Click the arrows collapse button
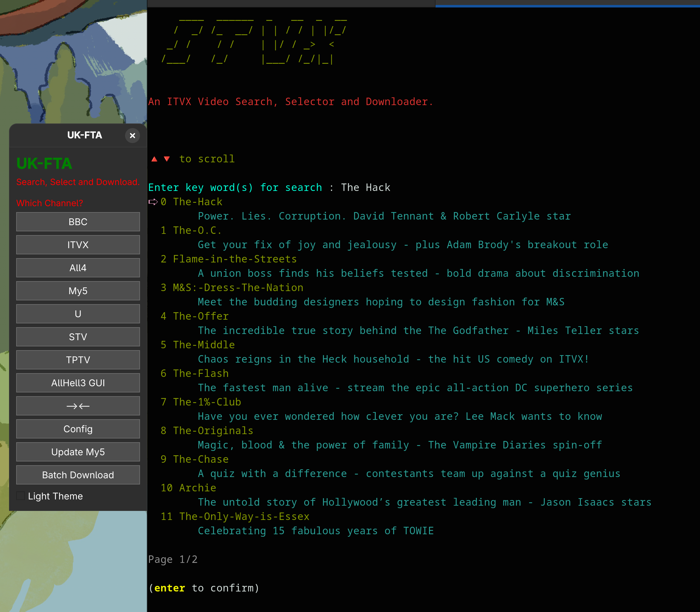 [x=78, y=406]
